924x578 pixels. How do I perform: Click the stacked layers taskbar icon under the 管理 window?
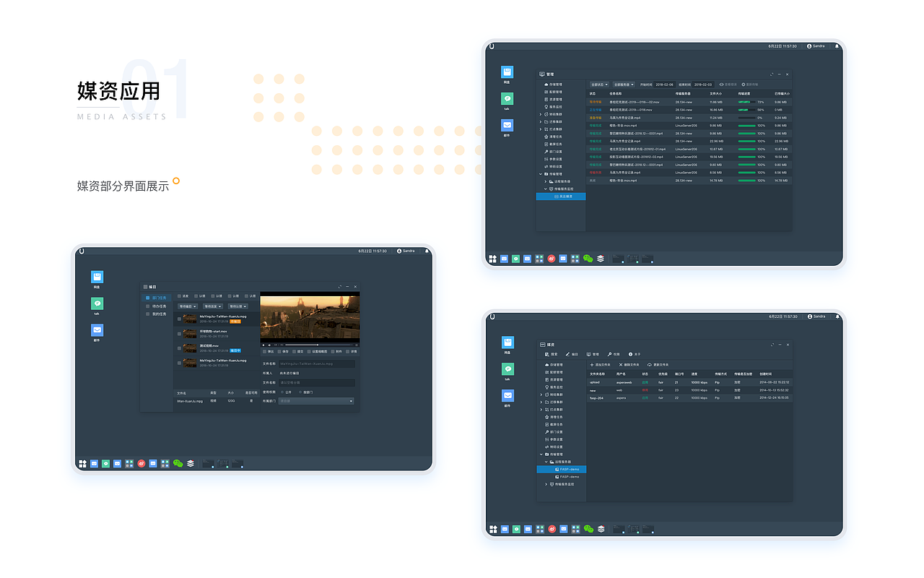coord(601,258)
